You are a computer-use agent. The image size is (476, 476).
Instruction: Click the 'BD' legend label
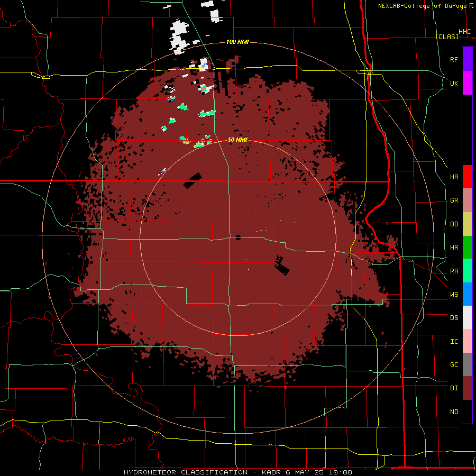click(x=454, y=224)
